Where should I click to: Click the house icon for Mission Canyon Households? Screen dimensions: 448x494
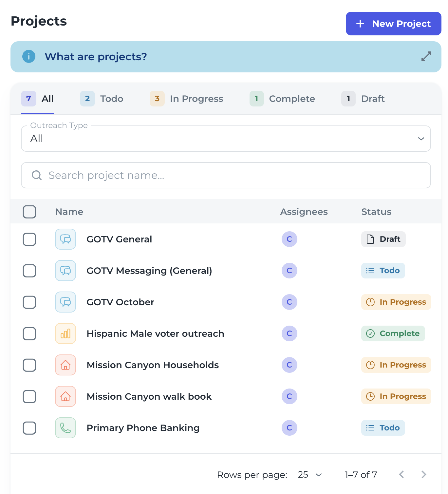(65, 365)
